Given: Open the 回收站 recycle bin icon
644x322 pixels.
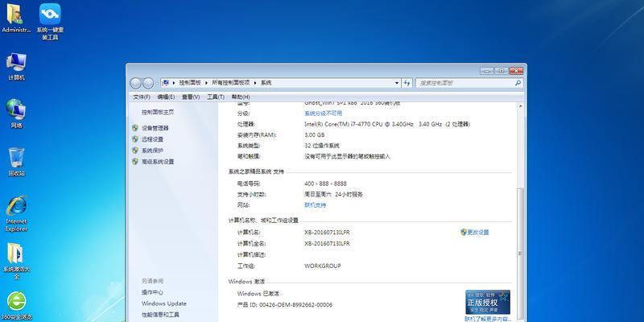Looking at the screenshot, I should click(16, 162).
